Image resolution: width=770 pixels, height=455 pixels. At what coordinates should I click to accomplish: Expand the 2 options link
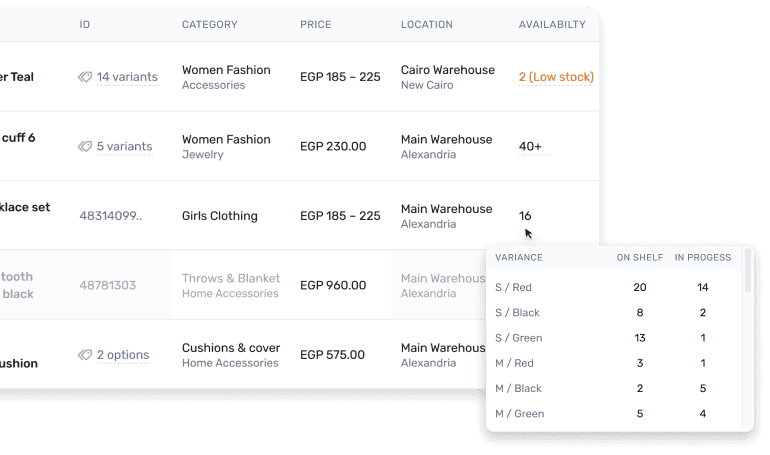[123, 355]
